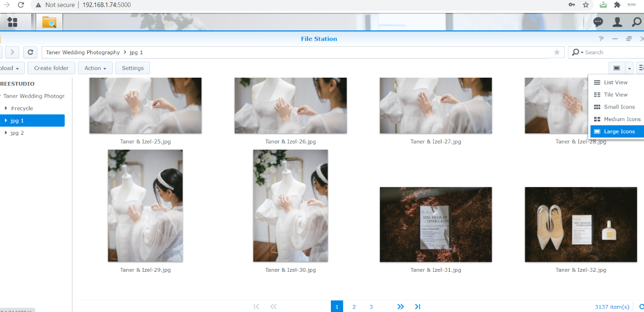Go to next page group arrows
The image size is (644, 312).
[401, 306]
